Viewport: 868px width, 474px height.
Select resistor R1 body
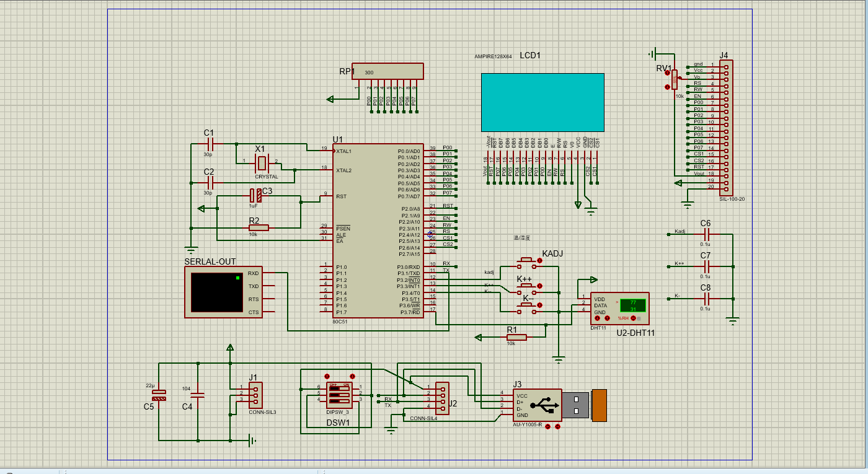coord(516,337)
